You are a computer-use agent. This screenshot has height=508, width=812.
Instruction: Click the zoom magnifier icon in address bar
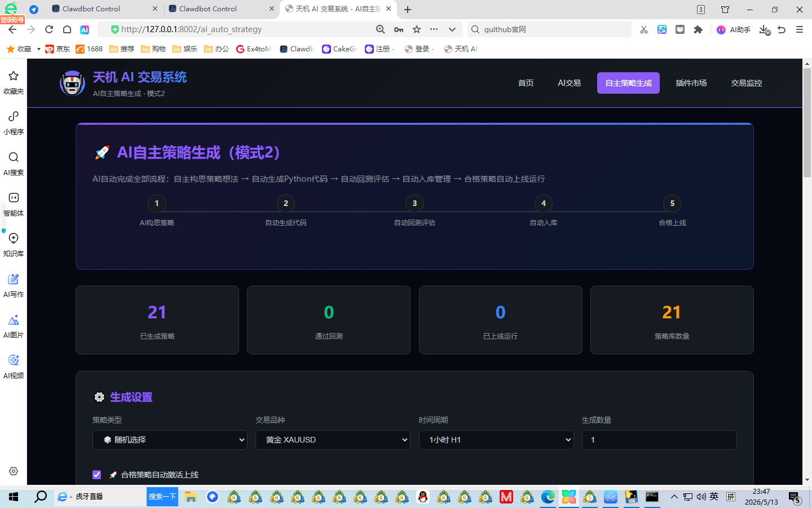(381, 29)
